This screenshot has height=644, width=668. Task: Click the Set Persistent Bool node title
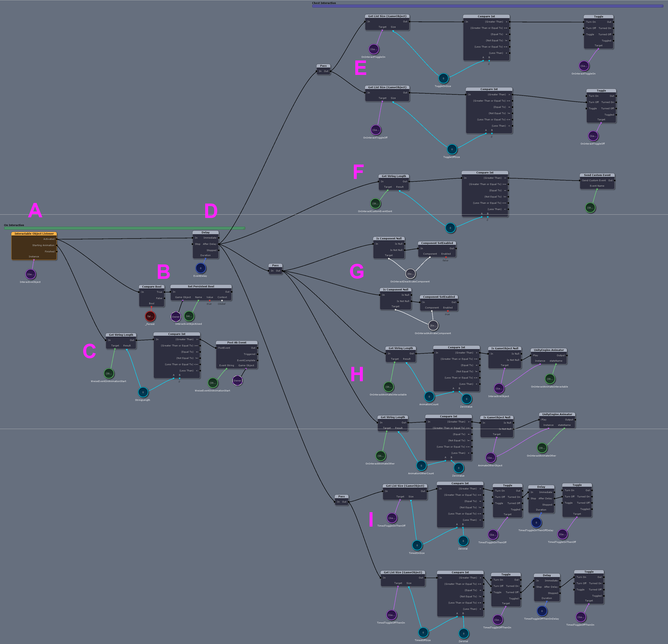pos(201,286)
